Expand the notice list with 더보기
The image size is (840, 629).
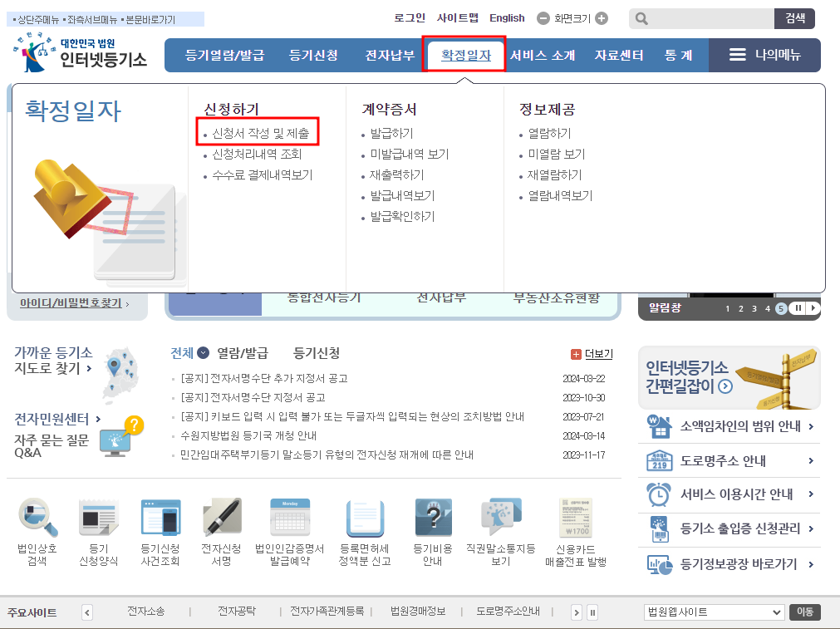pyautogui.click(x=598, y=353)
